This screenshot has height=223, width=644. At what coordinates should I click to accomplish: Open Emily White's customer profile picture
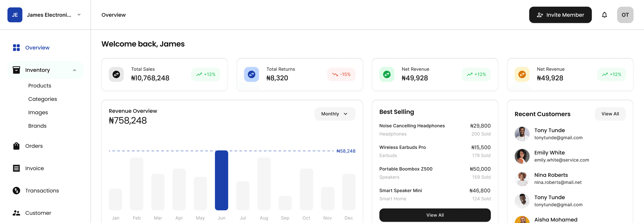(522, 156)
